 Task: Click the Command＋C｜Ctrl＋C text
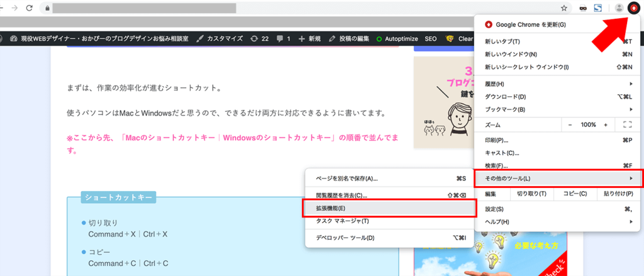128,263
